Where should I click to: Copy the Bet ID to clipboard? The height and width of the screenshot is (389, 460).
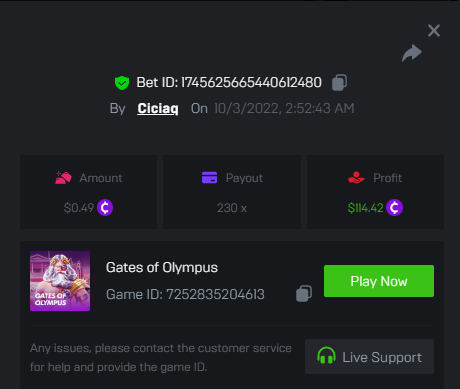tap(339, 82)
